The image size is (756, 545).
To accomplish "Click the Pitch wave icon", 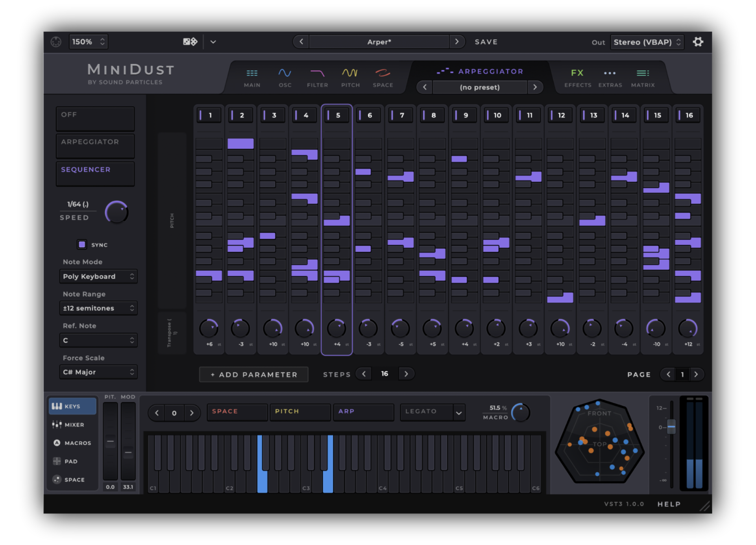I will coord(350,73).
